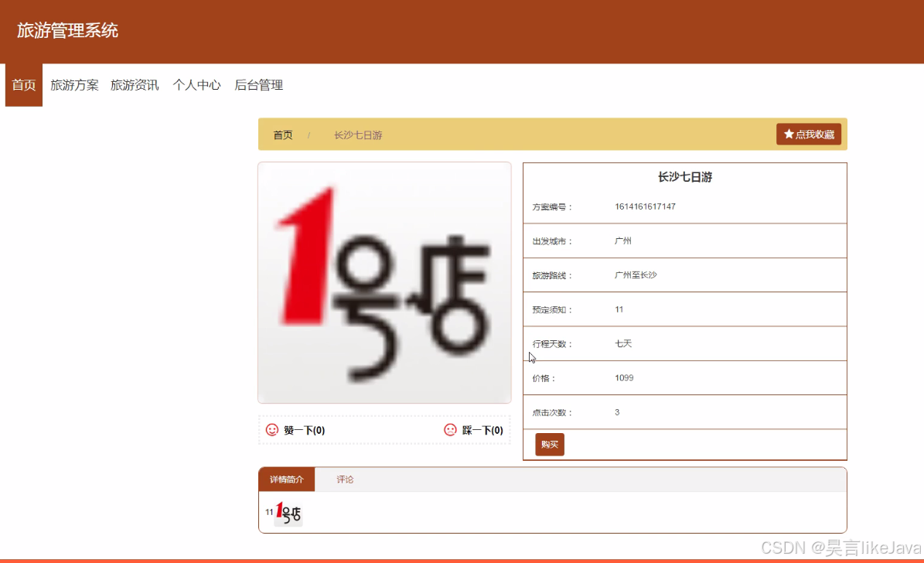The height and width of the screenshot is (563, 924).
Task: Click the large 1号店 product image
Action: pyautogui.click(x=384, y=283)
